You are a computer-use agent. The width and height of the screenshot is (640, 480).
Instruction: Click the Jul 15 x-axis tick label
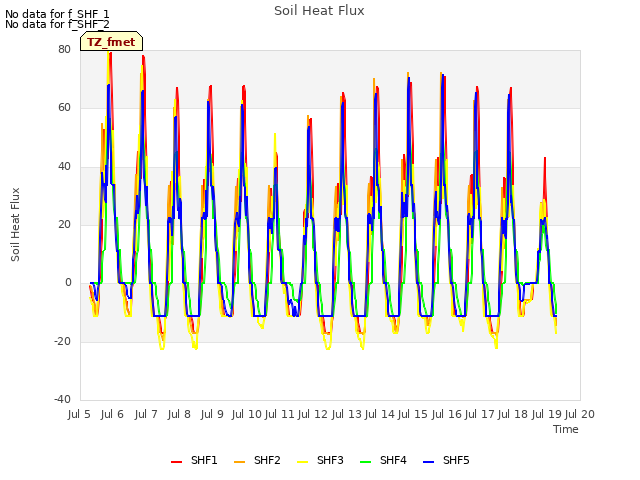click(413, 414)
